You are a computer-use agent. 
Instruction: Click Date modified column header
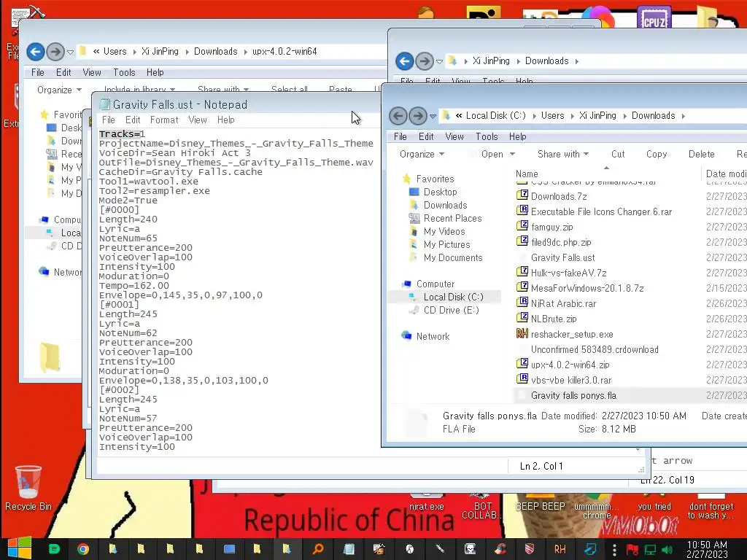point(726,174)
